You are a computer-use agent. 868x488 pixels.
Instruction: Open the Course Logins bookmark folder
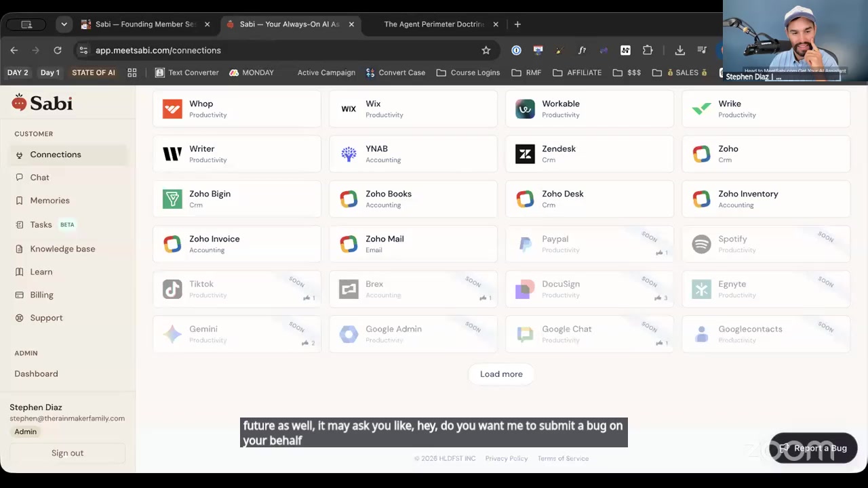468,73
